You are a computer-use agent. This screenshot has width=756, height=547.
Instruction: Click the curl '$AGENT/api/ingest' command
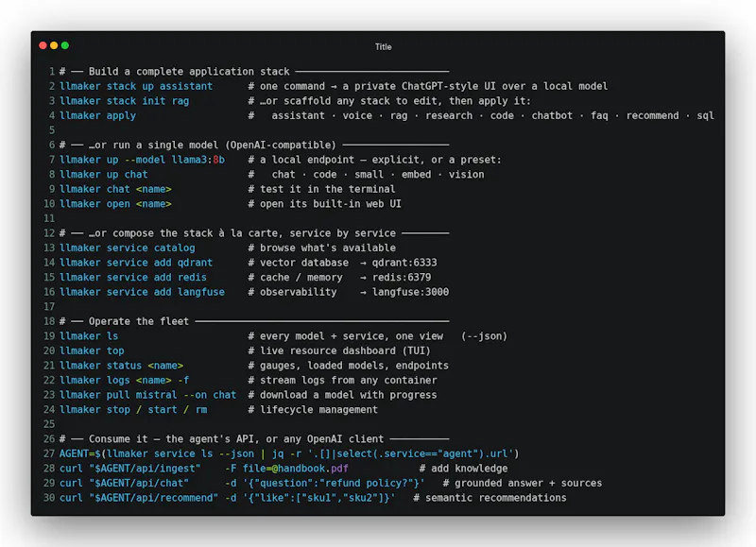(204, 469)
